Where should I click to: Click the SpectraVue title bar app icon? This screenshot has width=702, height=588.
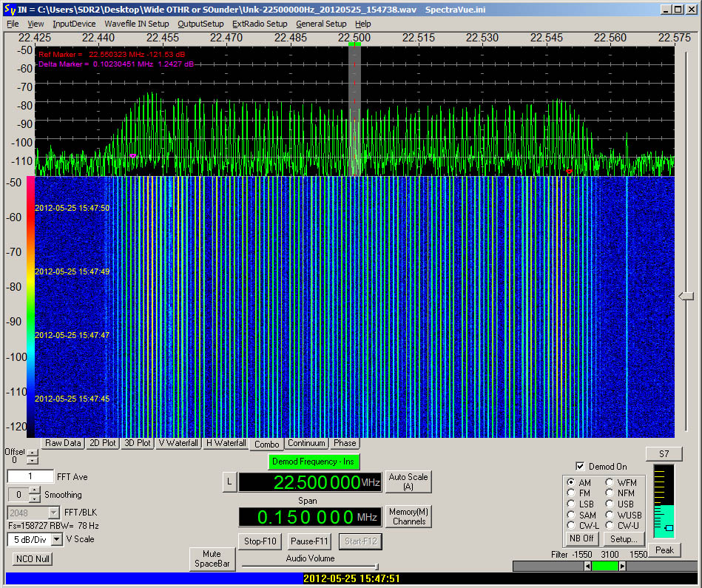(x=10, y=10)
